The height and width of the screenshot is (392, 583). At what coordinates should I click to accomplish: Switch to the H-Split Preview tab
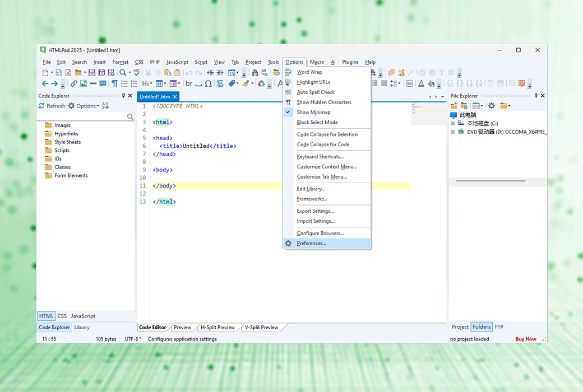tap(218, 328)
